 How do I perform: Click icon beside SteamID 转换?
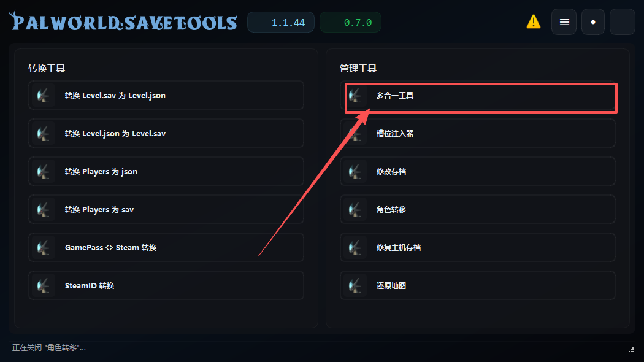[43, 285]
